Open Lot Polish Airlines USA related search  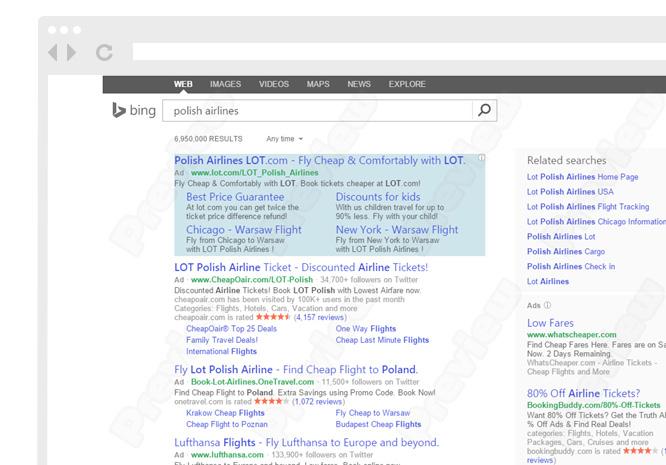coord(570,192)
